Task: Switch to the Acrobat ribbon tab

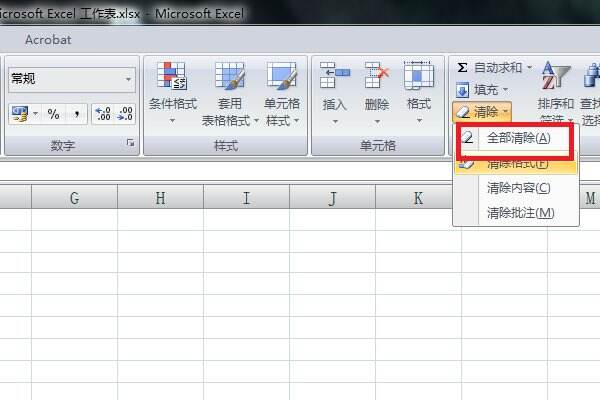Action: pyautogui.click(x=48, y=40)
